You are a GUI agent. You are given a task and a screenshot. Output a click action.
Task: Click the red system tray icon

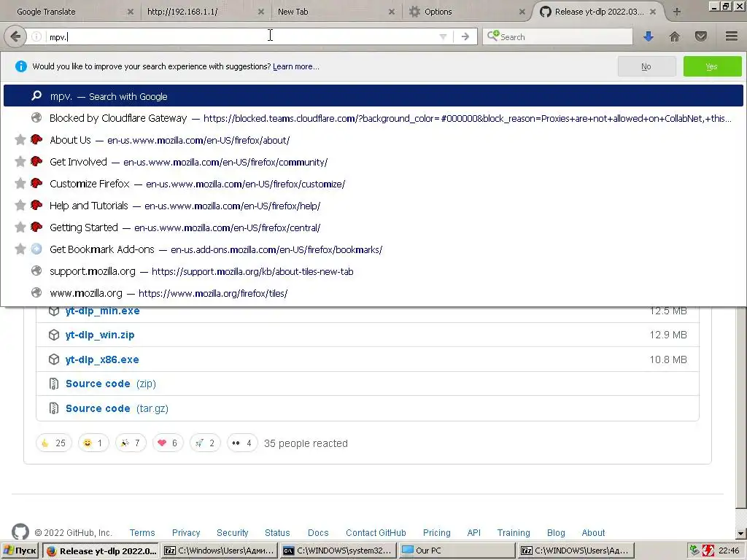click(708, 551)
